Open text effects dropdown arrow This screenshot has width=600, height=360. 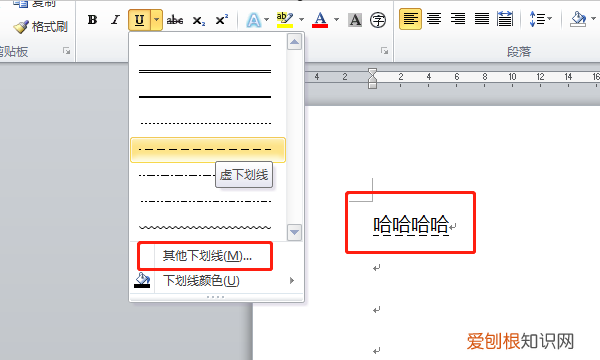click(267, 19)
